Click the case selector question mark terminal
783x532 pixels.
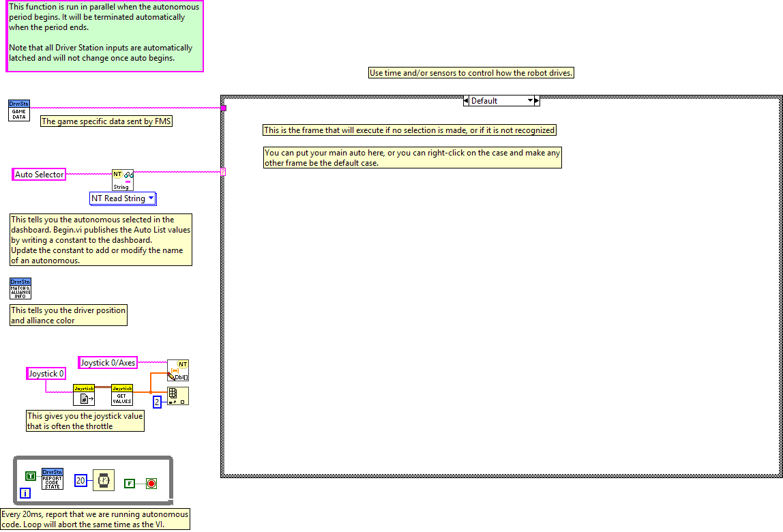tap(223, 172)
